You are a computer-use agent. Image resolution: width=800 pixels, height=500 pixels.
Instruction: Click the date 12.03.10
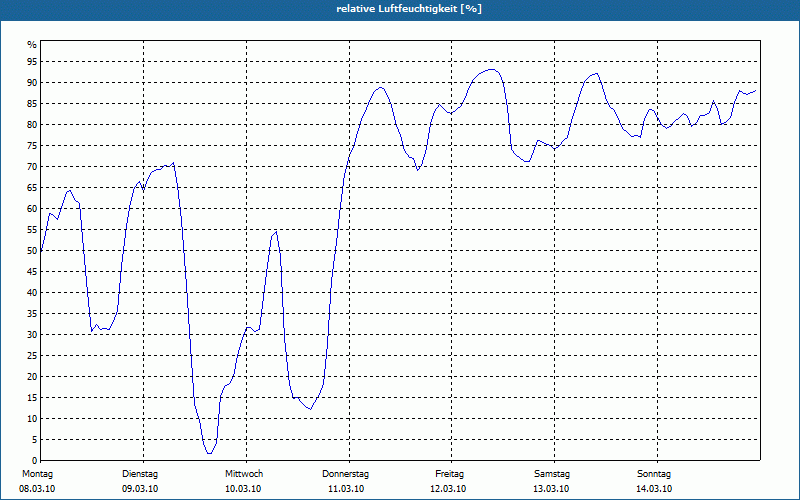tap(448, 489)
